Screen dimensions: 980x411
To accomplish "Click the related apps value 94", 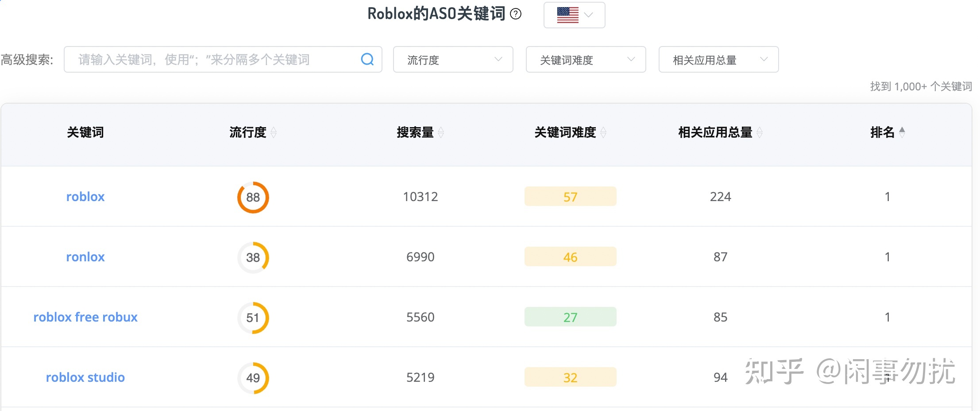I will coord(721,377).
